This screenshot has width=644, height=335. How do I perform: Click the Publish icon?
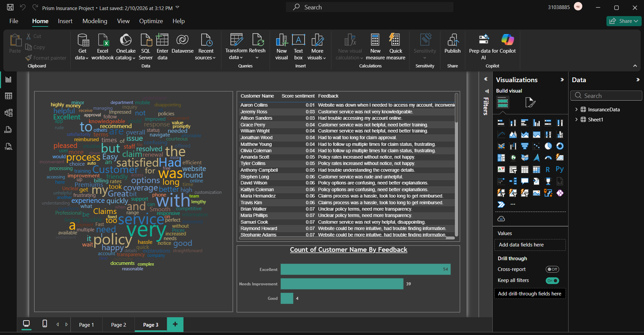[x=452, y=41]
